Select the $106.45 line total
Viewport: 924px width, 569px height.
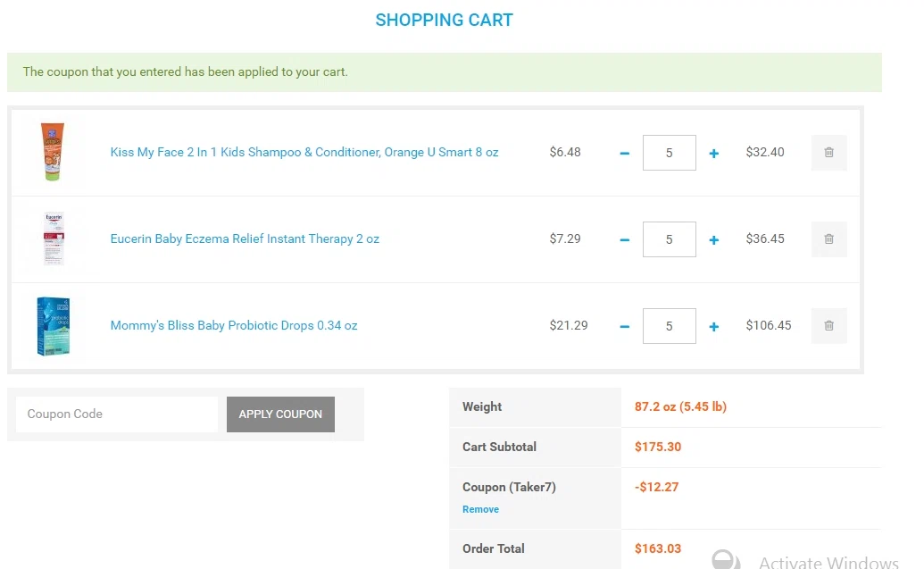pyautogui.click(x=769, y=325)
